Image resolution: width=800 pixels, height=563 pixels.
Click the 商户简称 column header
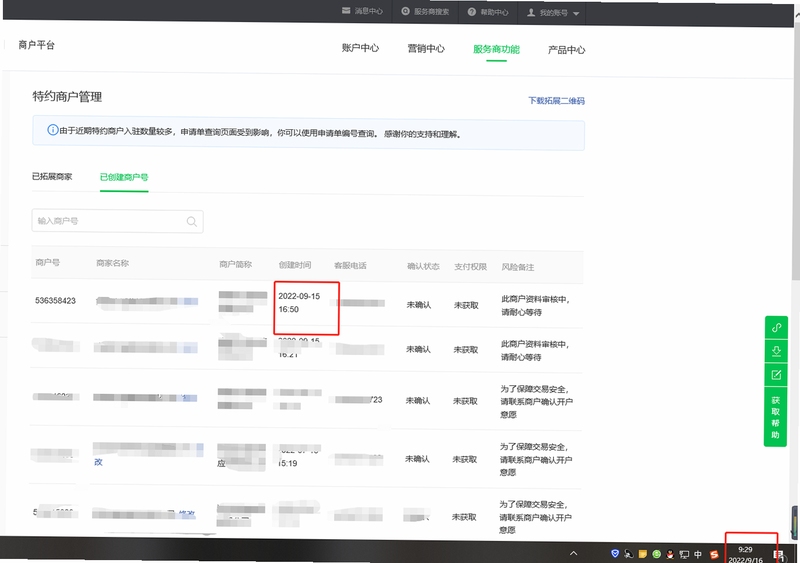point(235,264)
